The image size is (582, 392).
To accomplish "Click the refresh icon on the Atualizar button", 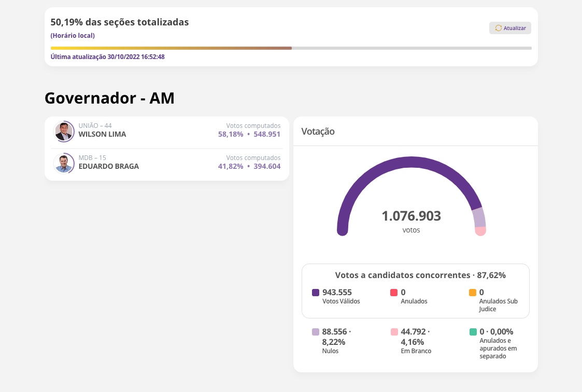I will (499, 28).
